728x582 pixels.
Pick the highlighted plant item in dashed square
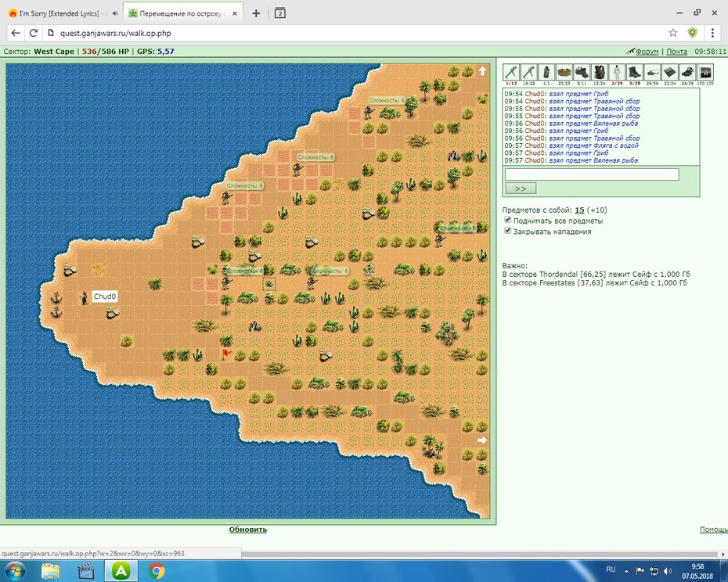[269, 283]
